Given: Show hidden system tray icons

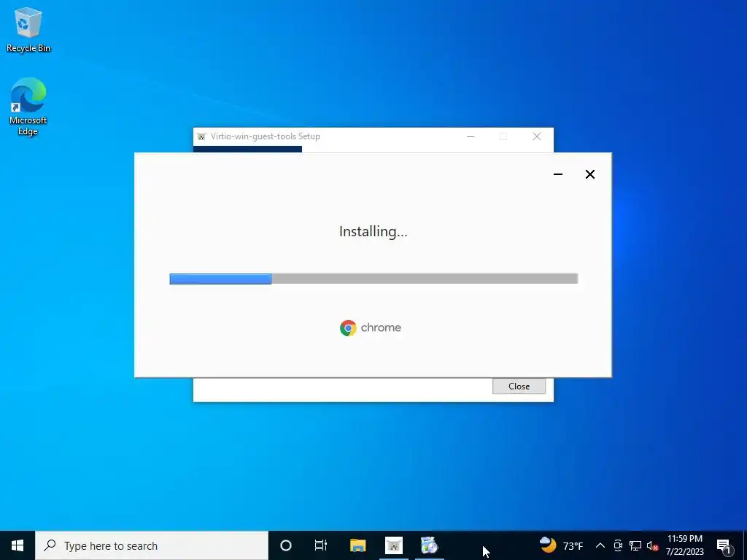Looking at the screenshot, I should 600,545.
